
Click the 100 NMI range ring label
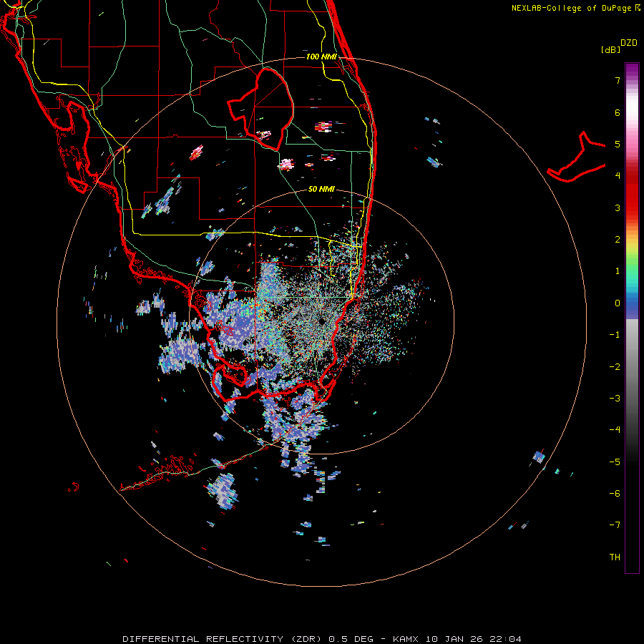pyautogui.click(x=321, y=57)
